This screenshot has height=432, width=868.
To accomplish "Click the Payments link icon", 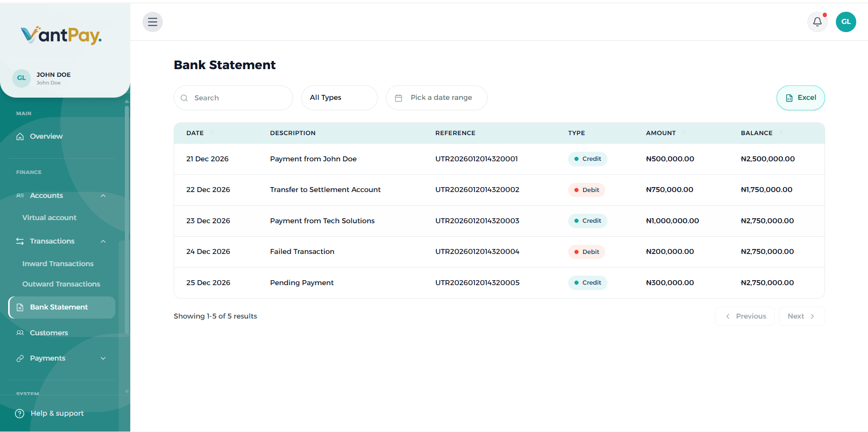I will point(20,358).
